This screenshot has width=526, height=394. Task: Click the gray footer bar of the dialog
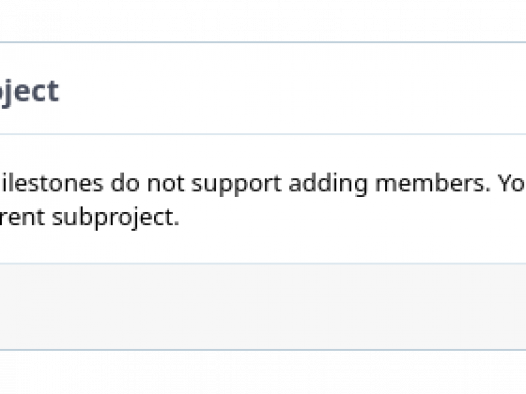[x=263, y=307]
